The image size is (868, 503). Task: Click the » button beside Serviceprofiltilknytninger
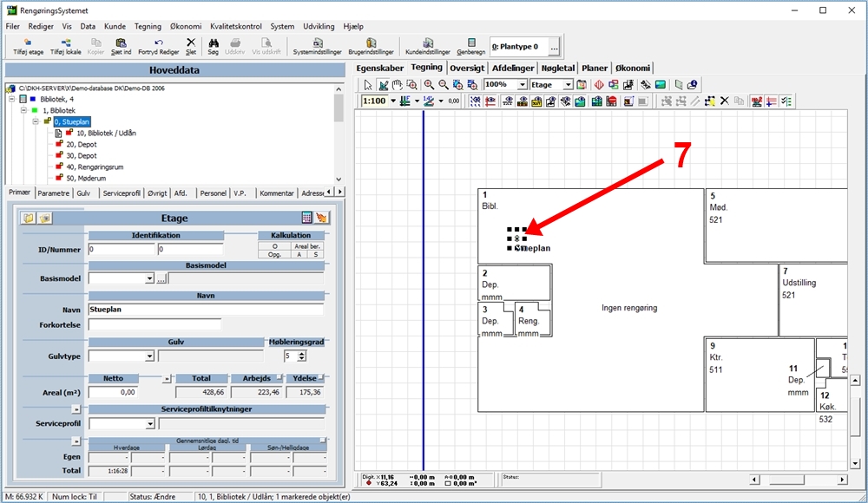pos(76,409)
